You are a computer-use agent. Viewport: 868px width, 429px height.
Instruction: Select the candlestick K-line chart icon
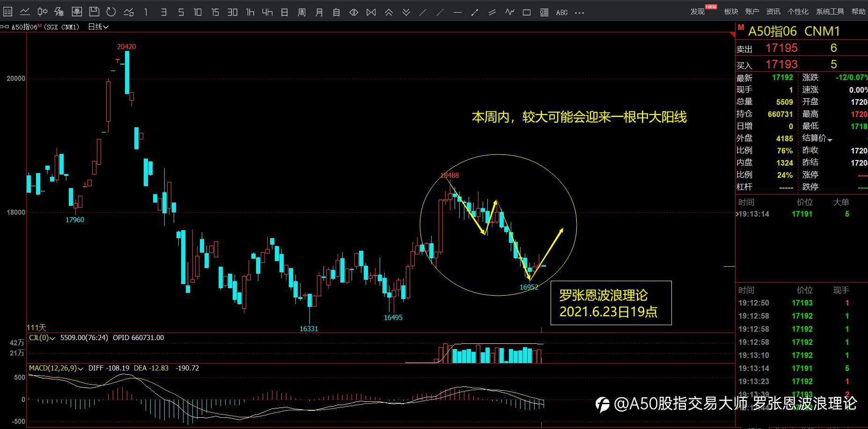(x=42, y=12)
